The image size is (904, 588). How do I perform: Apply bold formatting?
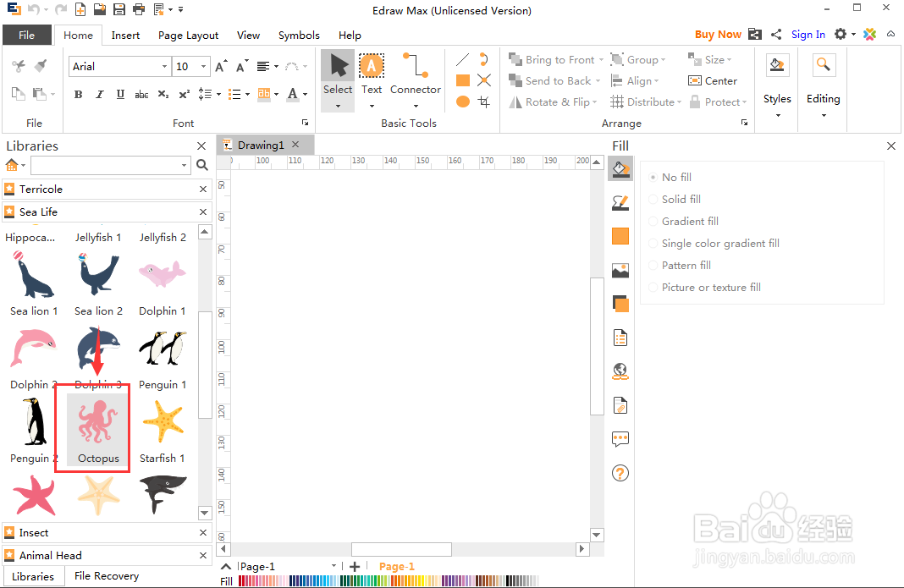79,94
